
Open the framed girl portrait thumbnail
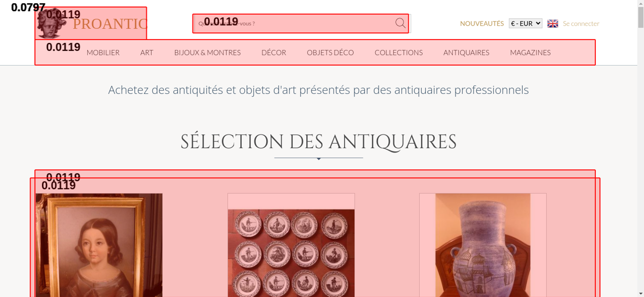click(99, 245)
